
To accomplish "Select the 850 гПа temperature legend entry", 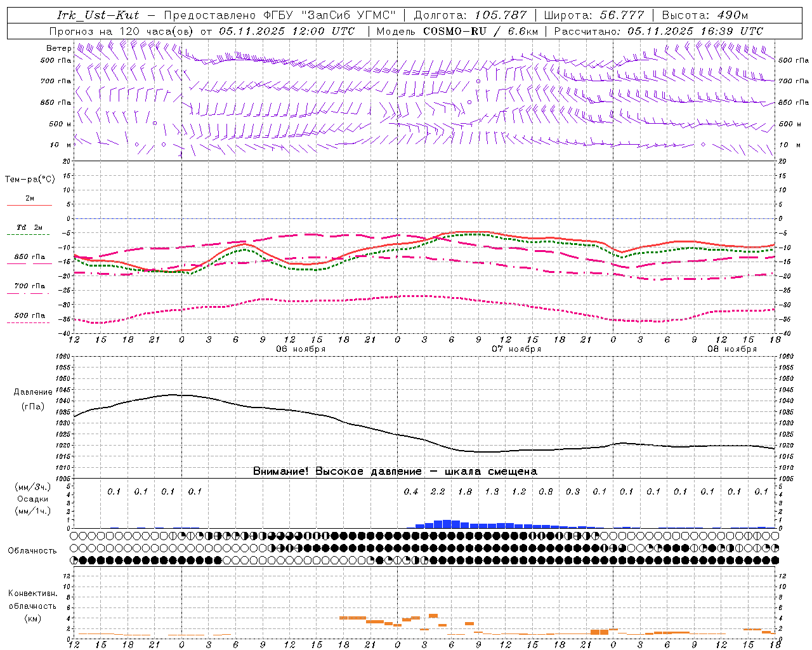I will click(x=29, y=257).
